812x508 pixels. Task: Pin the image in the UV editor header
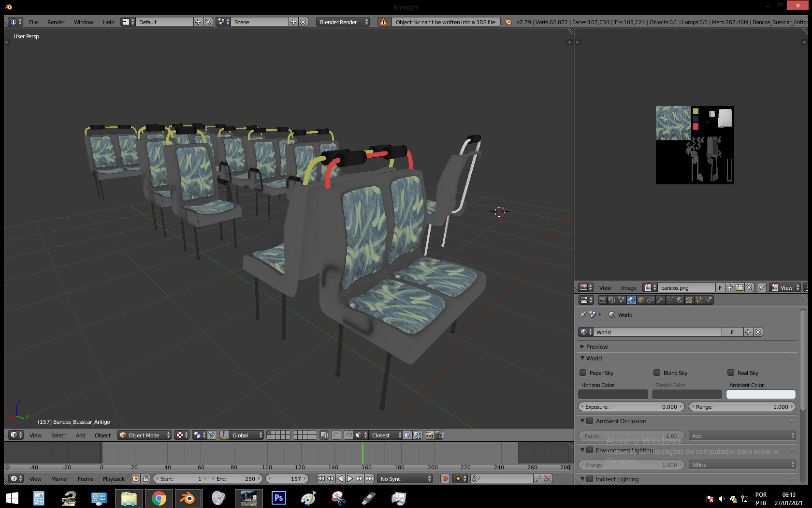coord(762,287)
